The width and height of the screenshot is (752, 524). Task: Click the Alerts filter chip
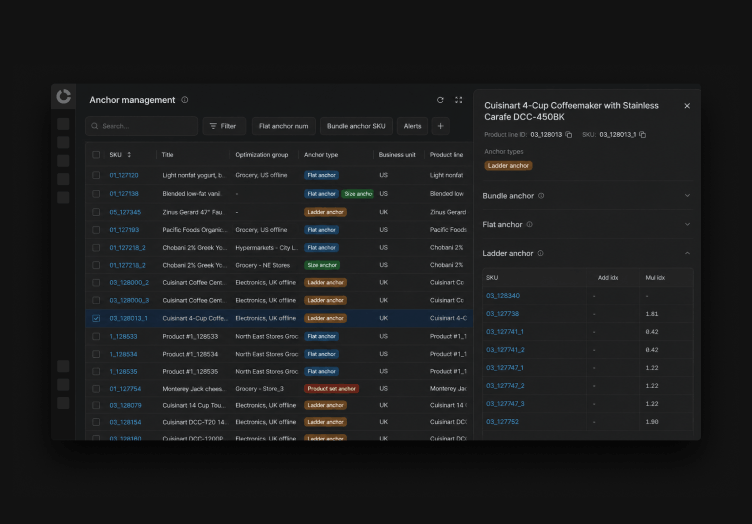[x=412, y=126]
